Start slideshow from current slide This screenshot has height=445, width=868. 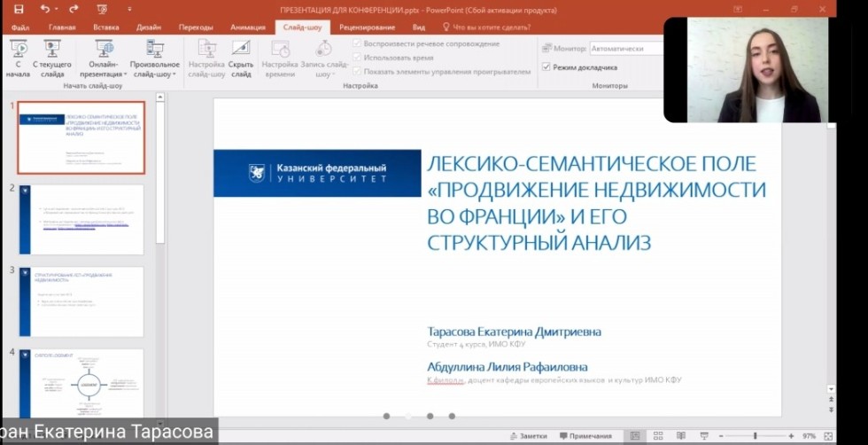click(x=52, y=58)
